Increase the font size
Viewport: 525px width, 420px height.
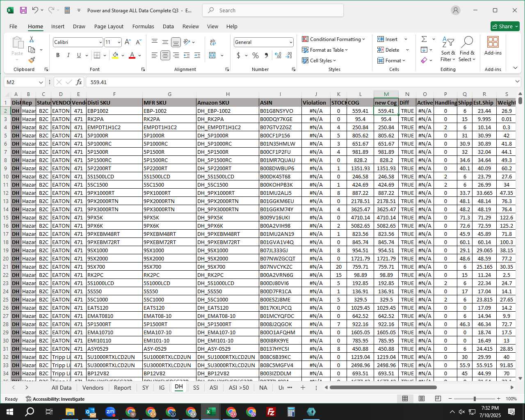(x=128, y=42)
